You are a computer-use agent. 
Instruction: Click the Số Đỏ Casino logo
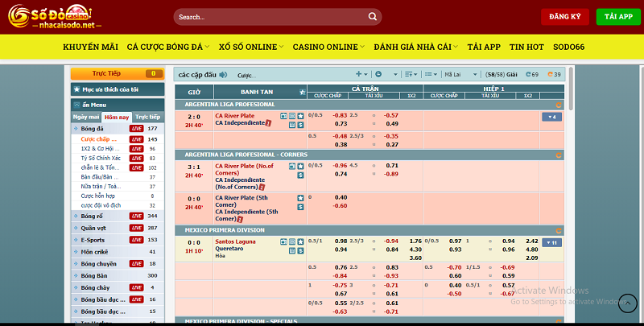tap(47, 16)
